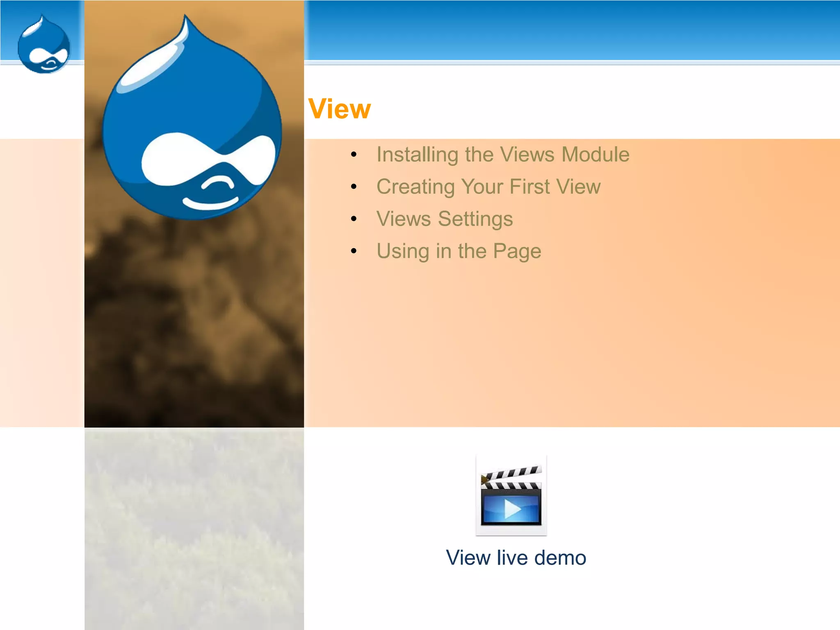840x630 pixels.
Task: Select 'Installing the Views Module' bullet text
Action: click(503, 155)
